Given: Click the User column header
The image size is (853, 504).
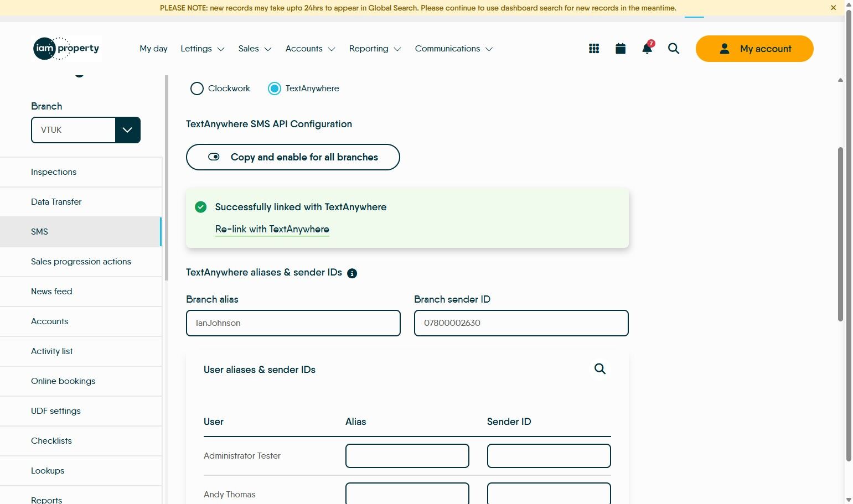Looking at the screenshot, I should coord(214,422).
